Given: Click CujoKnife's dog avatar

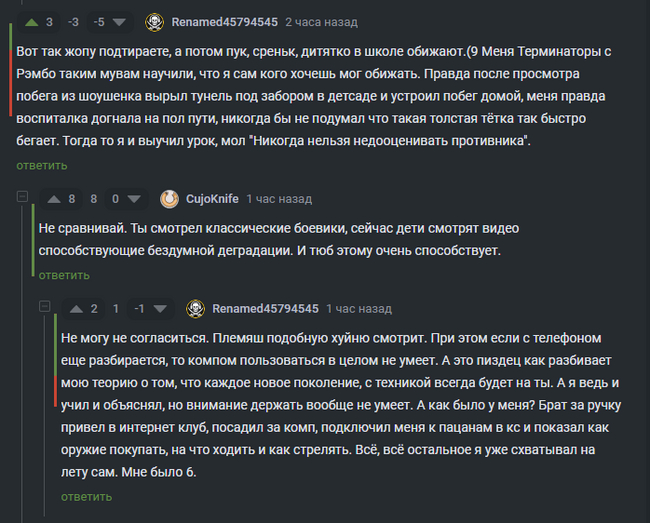Looking at the screenshot, I should [x=169, y=199].
